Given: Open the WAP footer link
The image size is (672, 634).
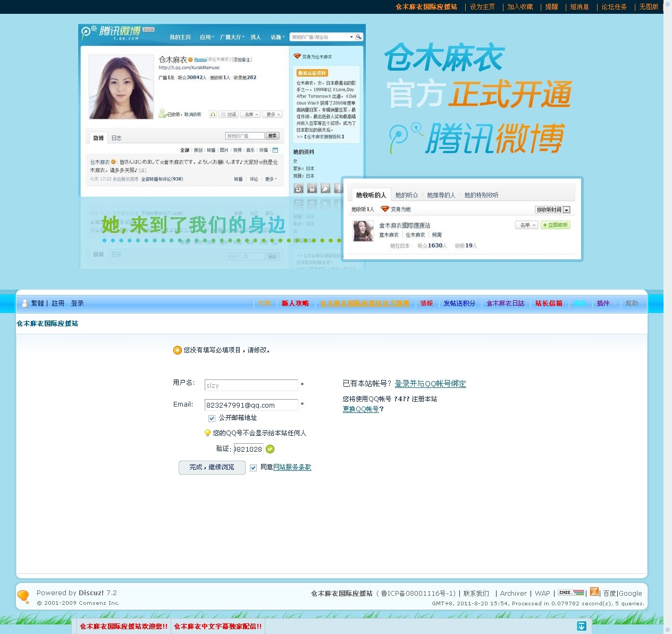Looking at the screenshot, I should point(542,594).
